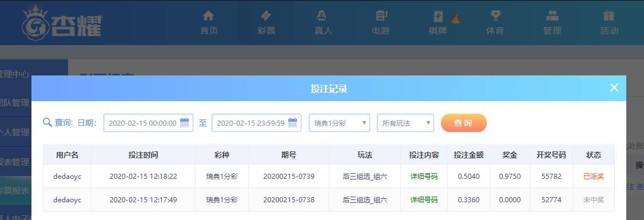Click winning number 55782

point(551,177)
